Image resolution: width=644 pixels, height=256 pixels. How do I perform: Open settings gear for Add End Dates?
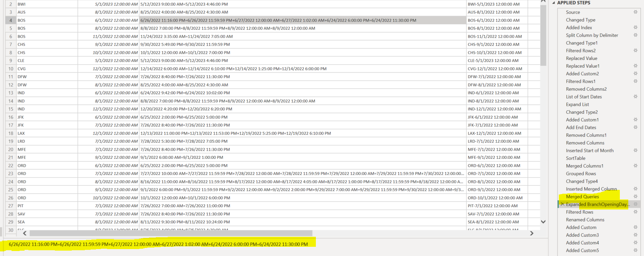(636, 127)
